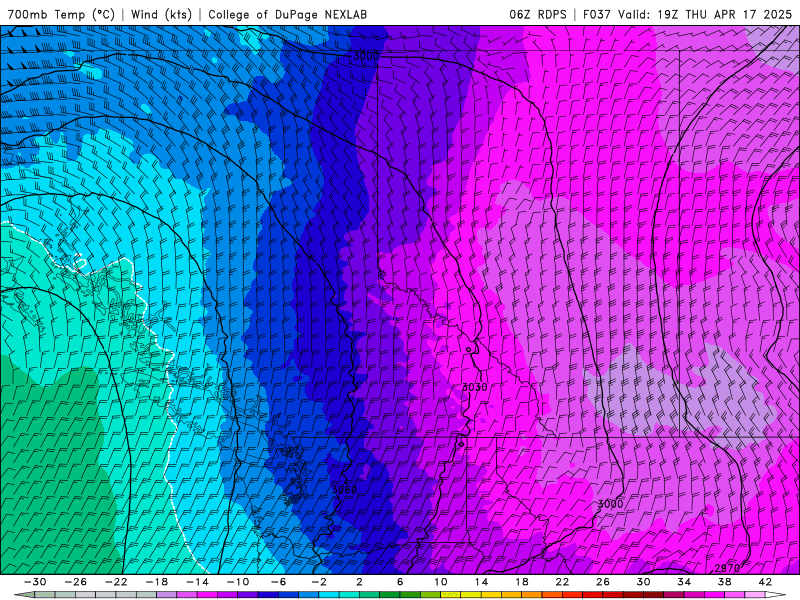Select the 34 color scale label
This screenshot has width=800, height=600.
pyautogui.click(x=684, y=582)
